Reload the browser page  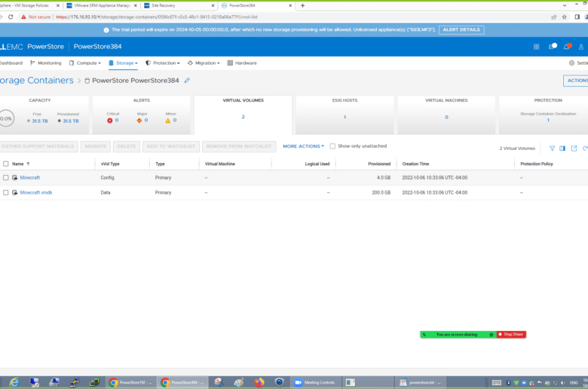click(x=11, y=17)
